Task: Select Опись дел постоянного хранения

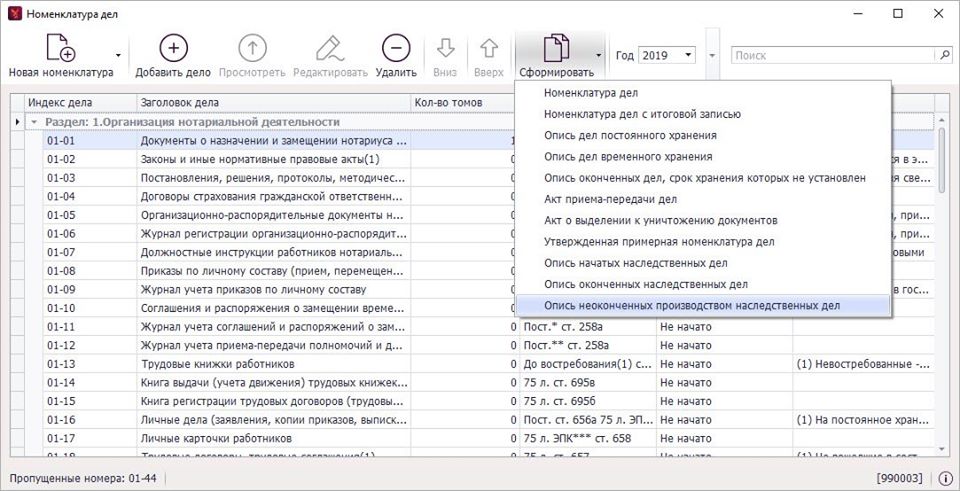Action: tap(703, 135)
